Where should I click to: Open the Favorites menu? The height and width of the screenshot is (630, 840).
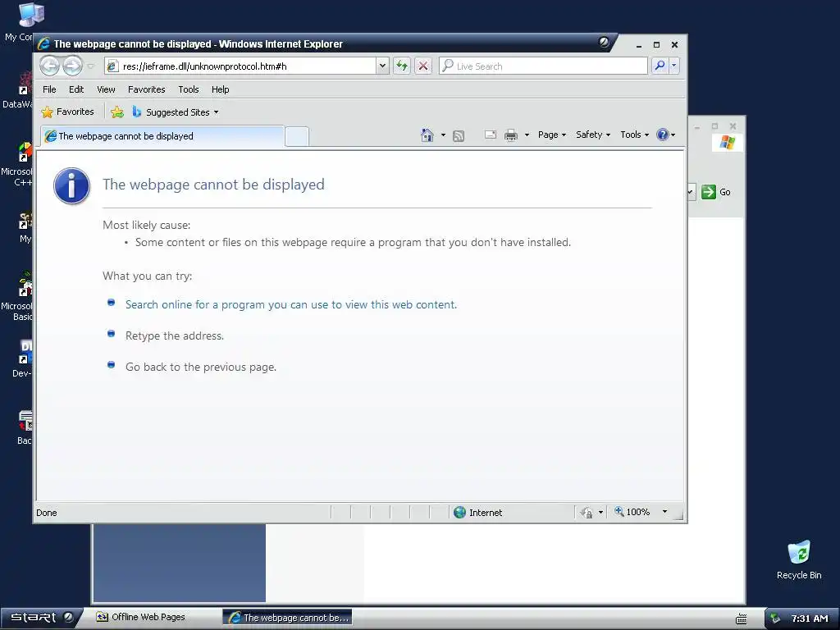[x=146, y=89]
